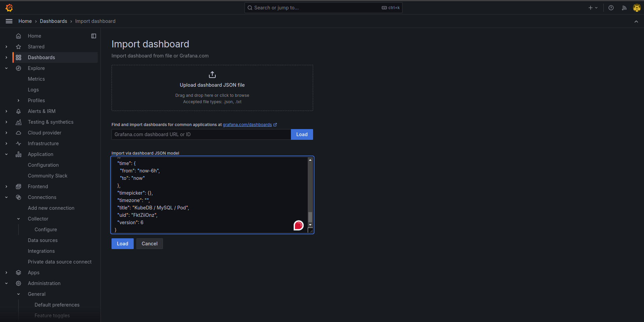The image size is (644, 322).
Task: Click the Grafana logo in top bar
Action: coord(9,7)
